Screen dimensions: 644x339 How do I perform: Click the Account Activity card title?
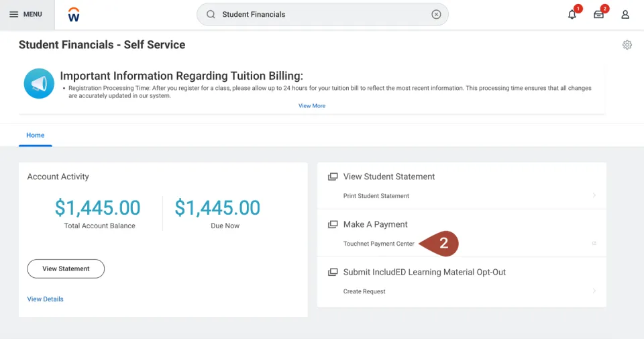click(x=58, y=177)
